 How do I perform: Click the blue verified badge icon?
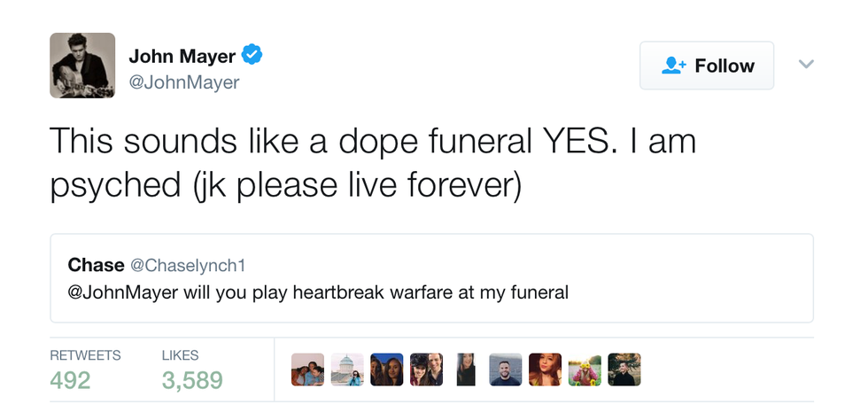252,56
